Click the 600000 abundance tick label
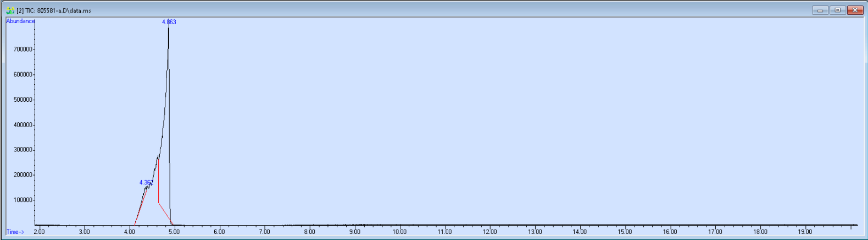Image resolution: width=868 pixels, height=240 pixels. (x=24, y=74)
